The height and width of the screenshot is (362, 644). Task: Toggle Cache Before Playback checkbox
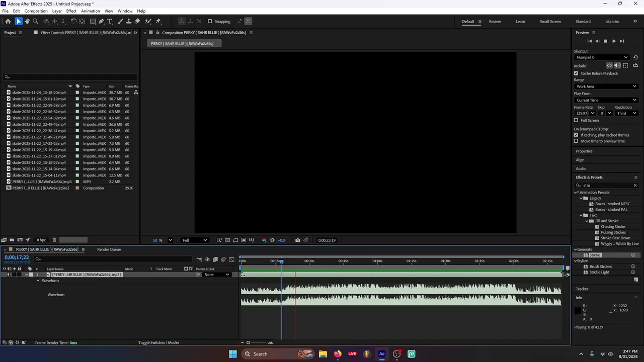coord(576,73)
